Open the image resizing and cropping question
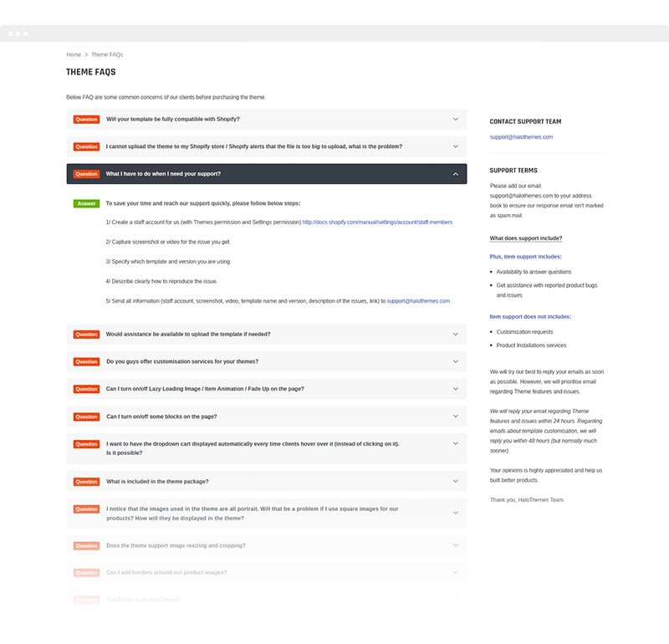Image resolution: width=669 pixels, height=644 pixels. 176,545
